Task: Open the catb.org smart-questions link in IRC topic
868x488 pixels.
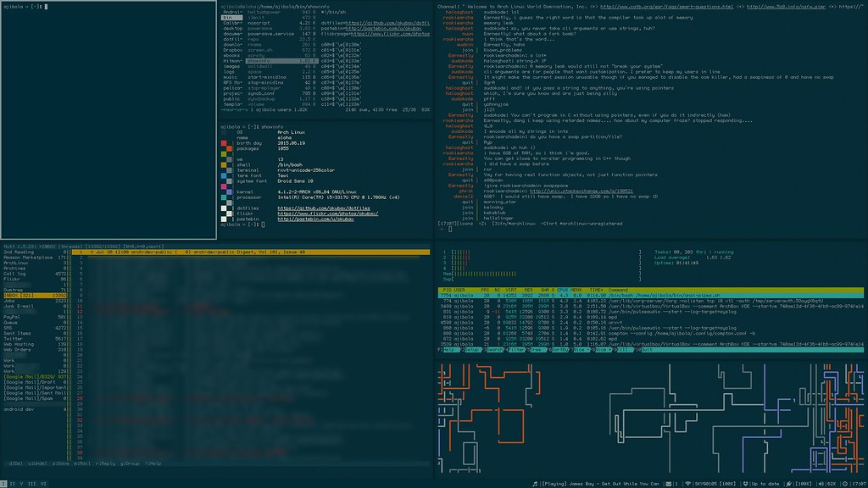Action: [666, 7]
